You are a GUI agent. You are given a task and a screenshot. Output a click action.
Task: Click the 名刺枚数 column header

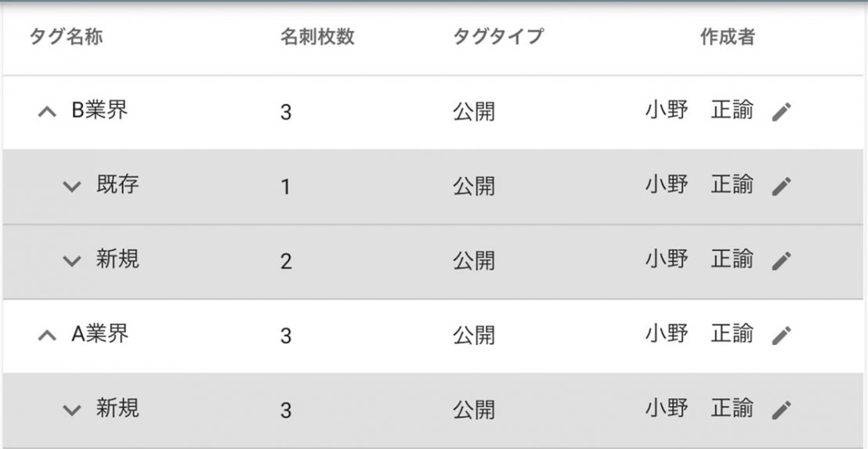click(317, 37)
